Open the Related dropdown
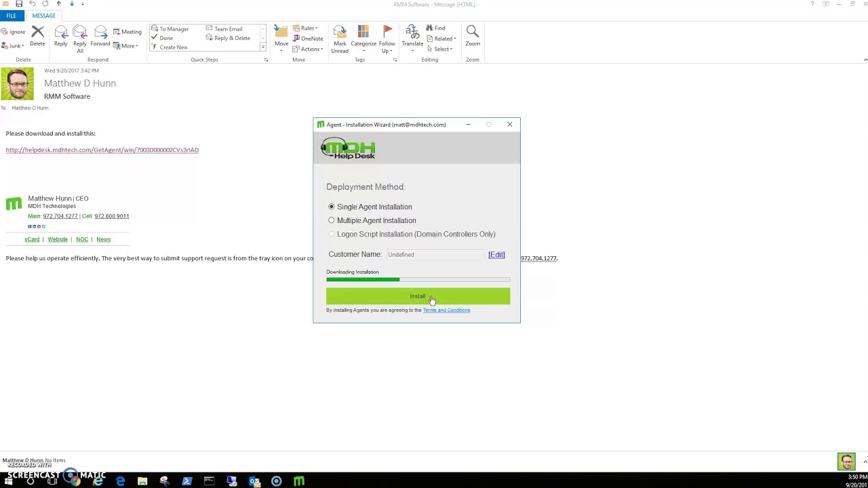868x488 pixels. (x=441, y=39)
